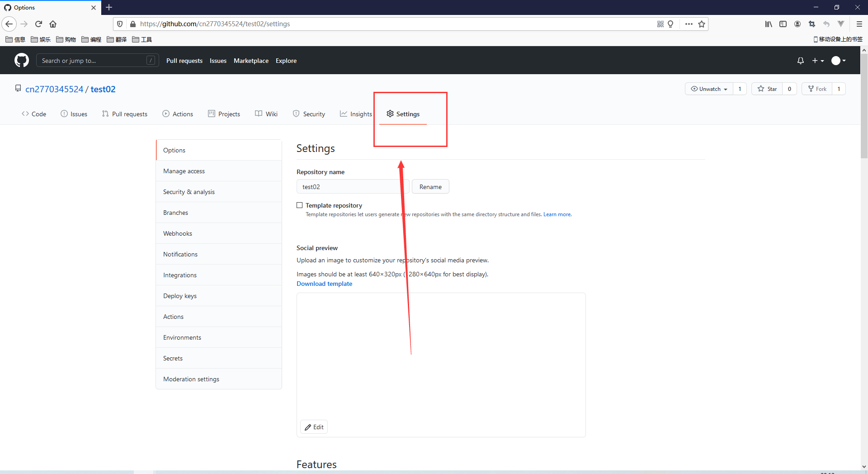The width and height of the screenshot is (868, 474).
Task: Click Marketplace in the top navigation
Action: pos(251,61)
